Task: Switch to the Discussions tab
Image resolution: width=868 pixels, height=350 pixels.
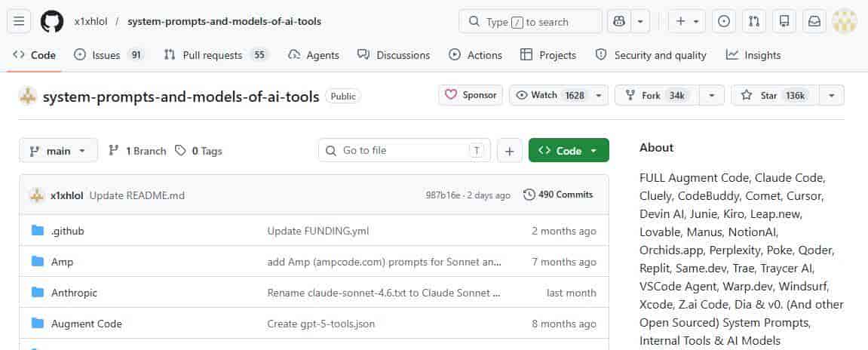Action: (x=394, y=55)
